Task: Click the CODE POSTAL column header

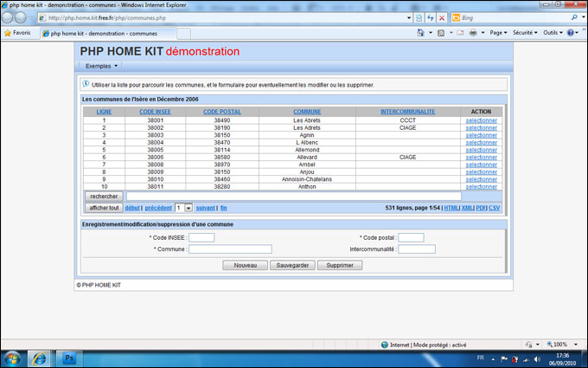Action: click(x=222, y=112)
